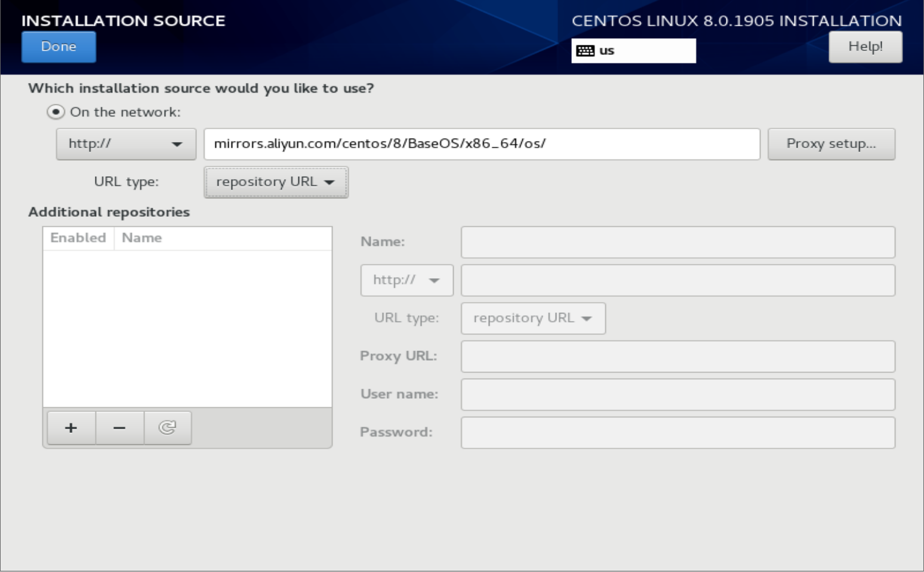
Task: Click the Proxy URL input field
Action: click(677, 356)
